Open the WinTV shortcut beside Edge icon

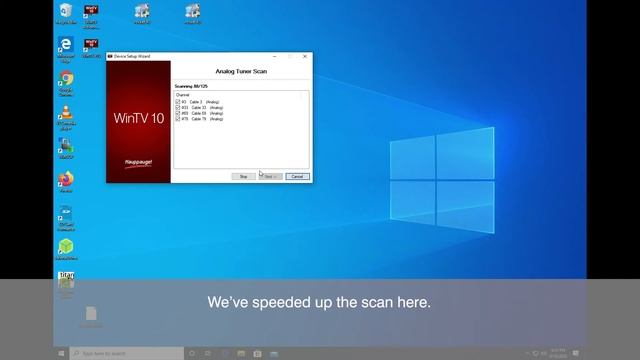click(91, 48)
